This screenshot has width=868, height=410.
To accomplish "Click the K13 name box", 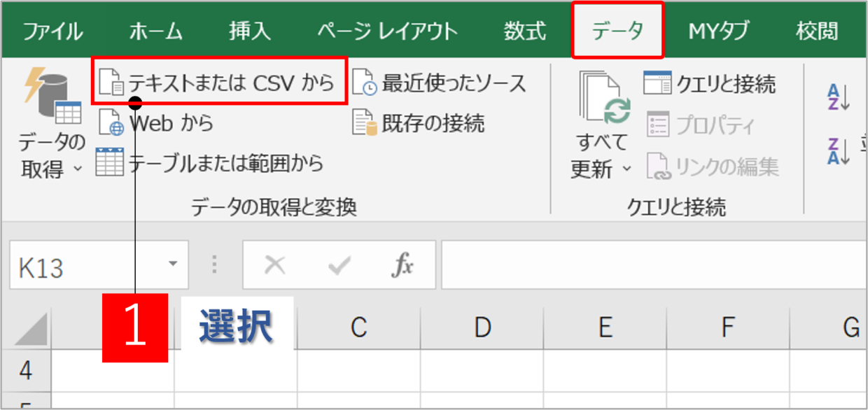I will tap(99, 264).
